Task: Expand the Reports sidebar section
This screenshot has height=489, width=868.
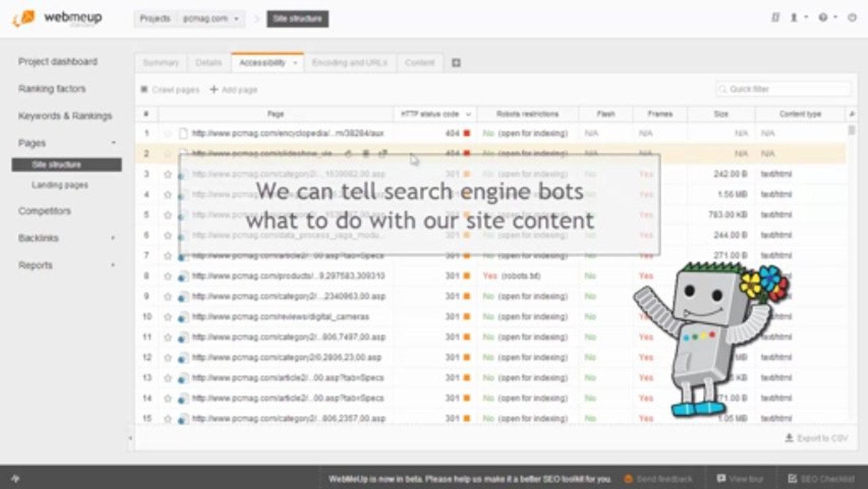Action: (113, 265)
